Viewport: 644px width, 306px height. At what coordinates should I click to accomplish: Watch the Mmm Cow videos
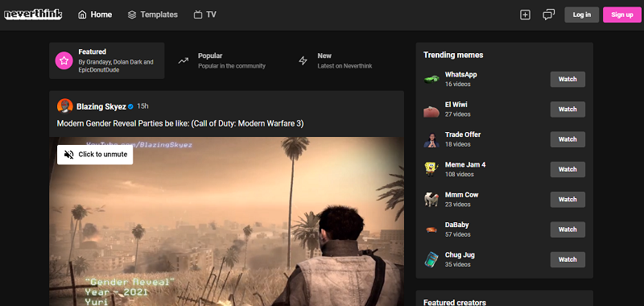pos(568,199)
